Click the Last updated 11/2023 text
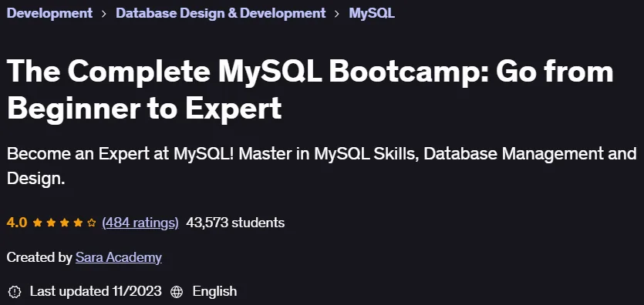 (x=96, y=291)
